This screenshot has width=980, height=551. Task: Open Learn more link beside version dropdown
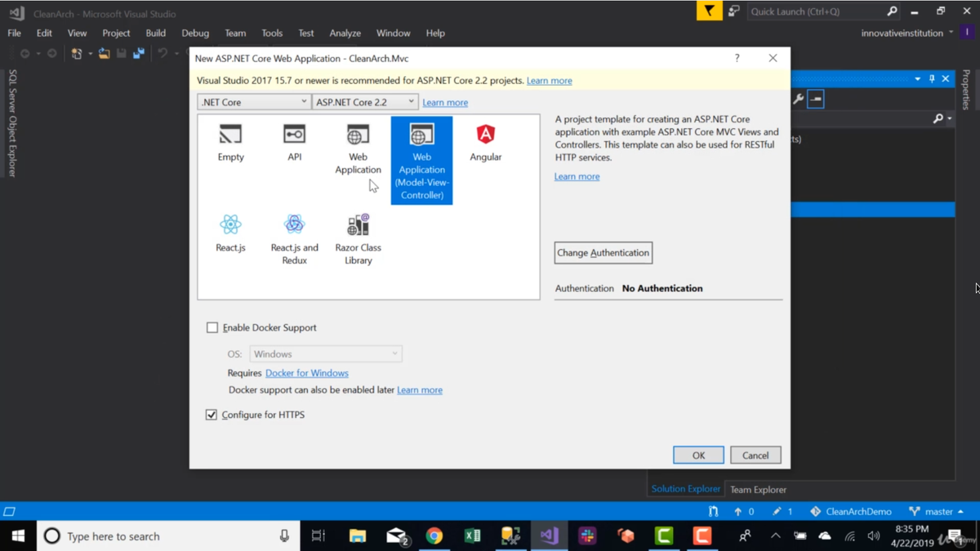click(445, 102)
